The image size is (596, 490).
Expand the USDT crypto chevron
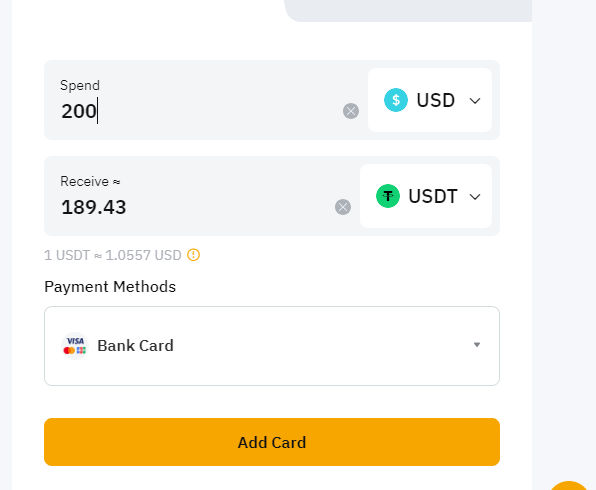pyautogui.click(x=475, y=197)
